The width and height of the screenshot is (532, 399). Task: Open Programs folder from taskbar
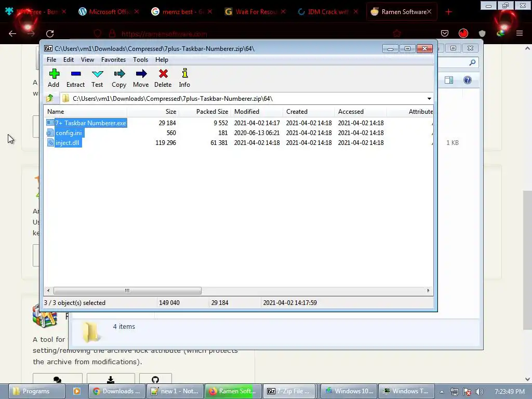[x=36, y=391]
